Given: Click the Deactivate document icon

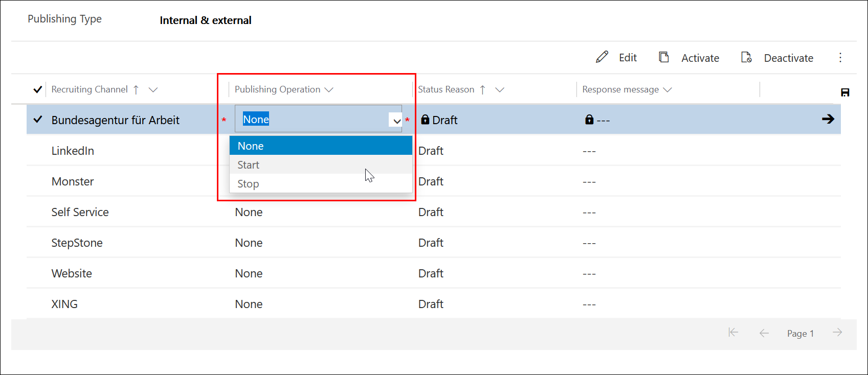Looking at the screenshot, I should coord(746,57).
